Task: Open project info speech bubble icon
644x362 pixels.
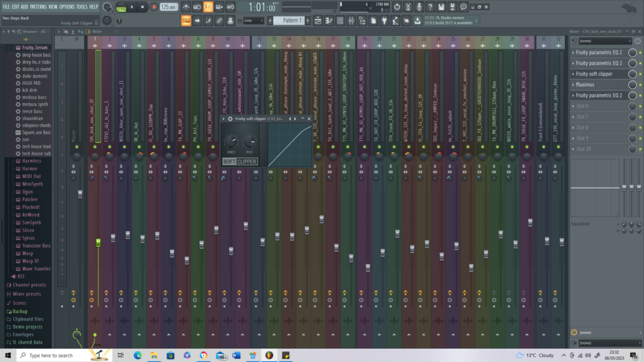Action: click(x=464, y=7)
